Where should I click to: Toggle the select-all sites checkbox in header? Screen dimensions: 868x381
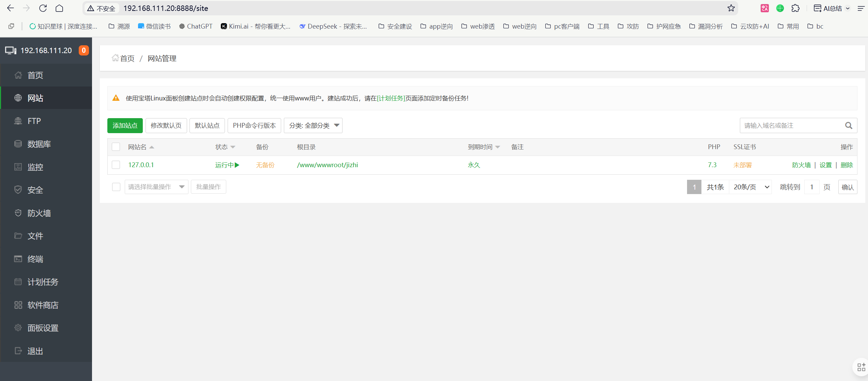pos(116,146)
